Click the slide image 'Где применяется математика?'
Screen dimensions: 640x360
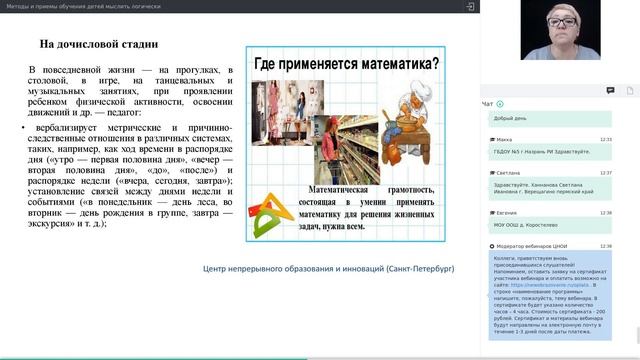[345, 144]
